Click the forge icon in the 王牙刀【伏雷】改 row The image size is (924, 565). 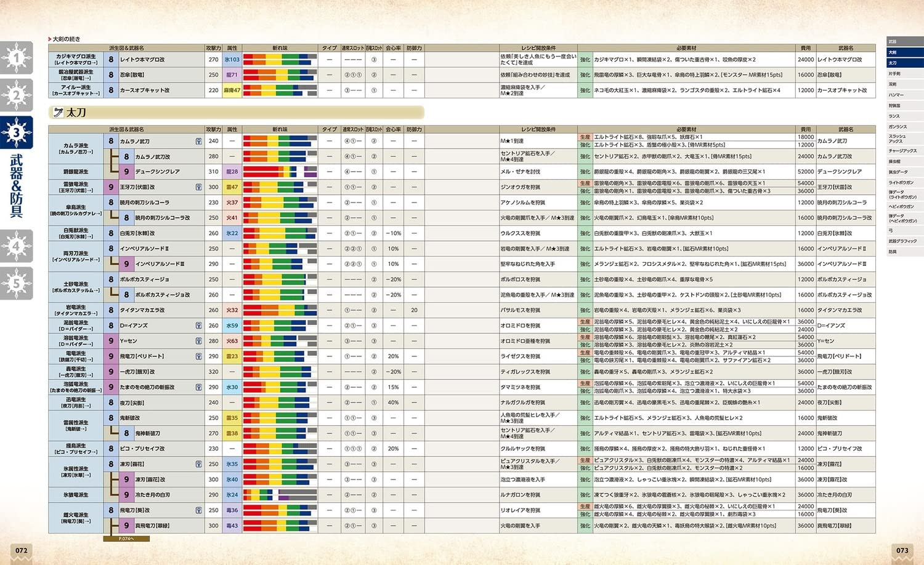tap(198, 187)
